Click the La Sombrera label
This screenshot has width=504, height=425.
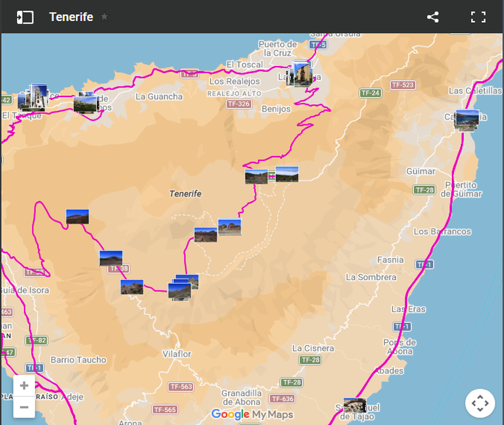point(371,277)
